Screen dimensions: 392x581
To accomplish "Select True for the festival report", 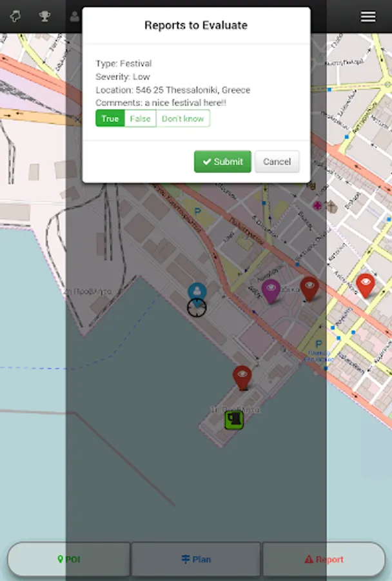I will coord(110,119).
